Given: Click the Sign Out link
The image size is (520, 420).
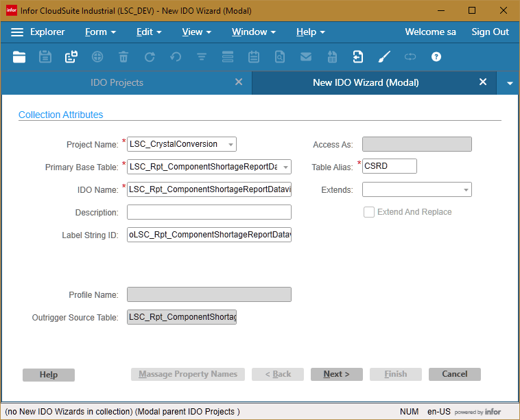Looking at the screenshot, I should (490, 32).
